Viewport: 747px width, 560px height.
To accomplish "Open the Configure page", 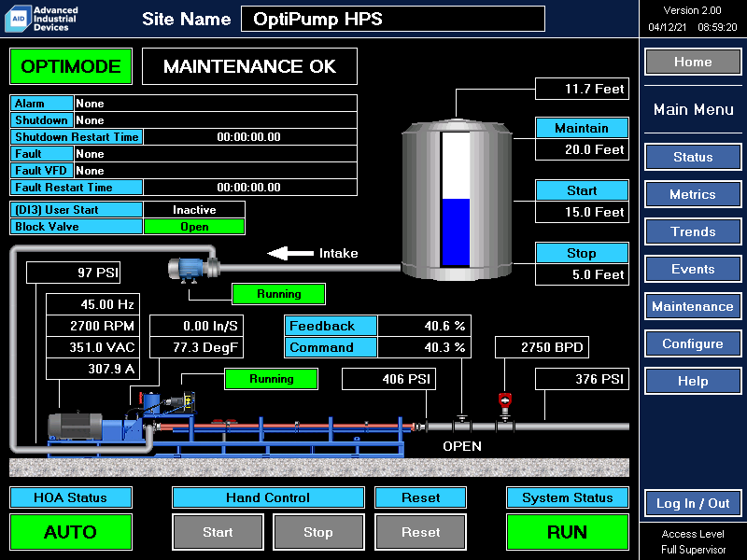I will [x=693, y=343].
